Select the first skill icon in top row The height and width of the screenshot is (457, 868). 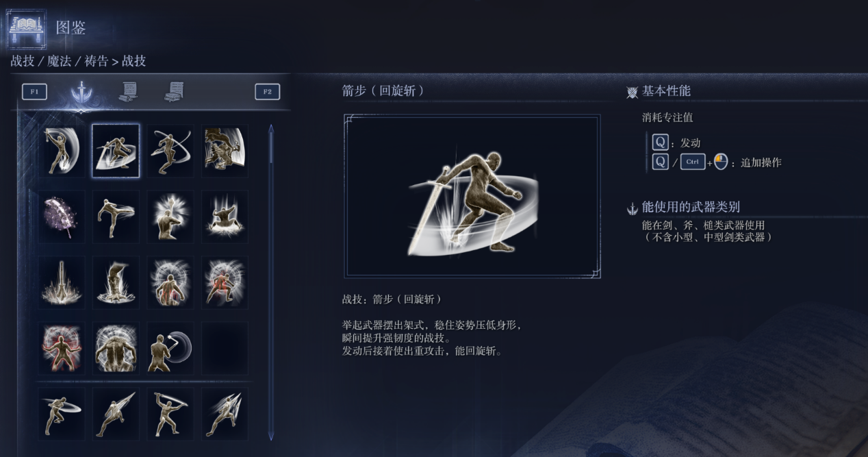click(61, 151)
